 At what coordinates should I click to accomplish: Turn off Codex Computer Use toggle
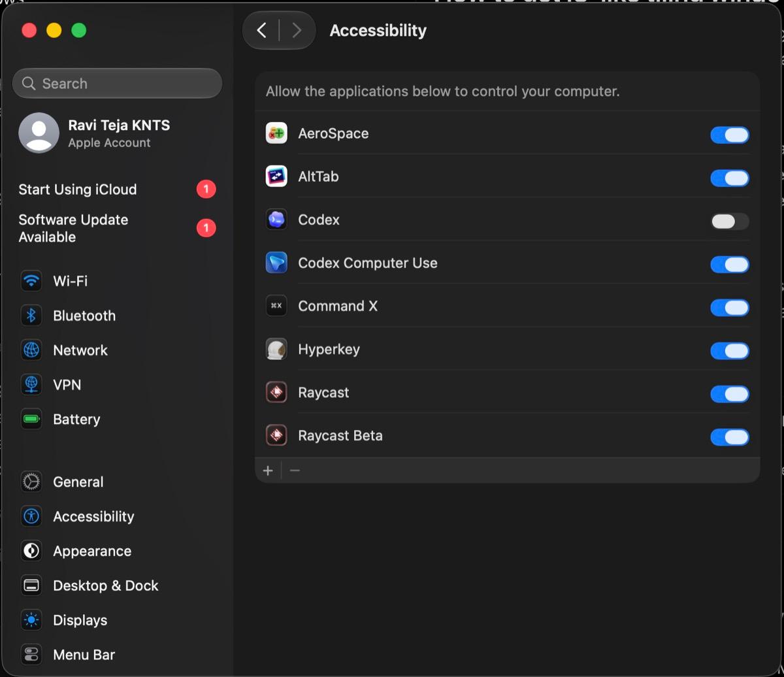pos(730,264)
